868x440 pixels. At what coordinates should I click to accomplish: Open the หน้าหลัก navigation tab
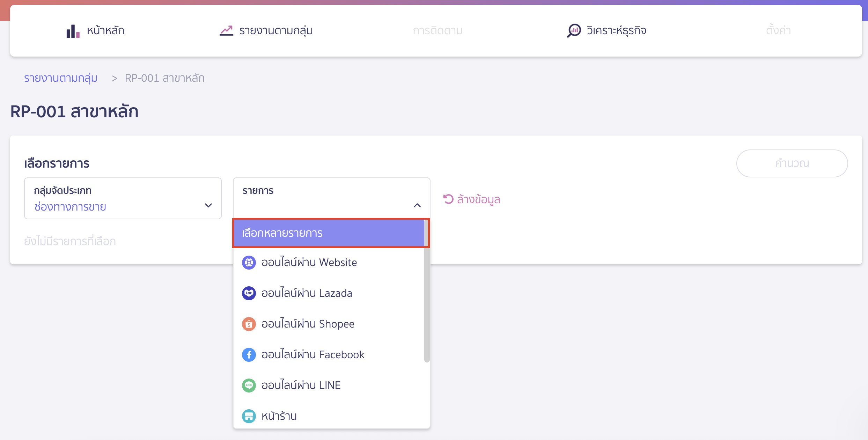[x=105, y=31]
